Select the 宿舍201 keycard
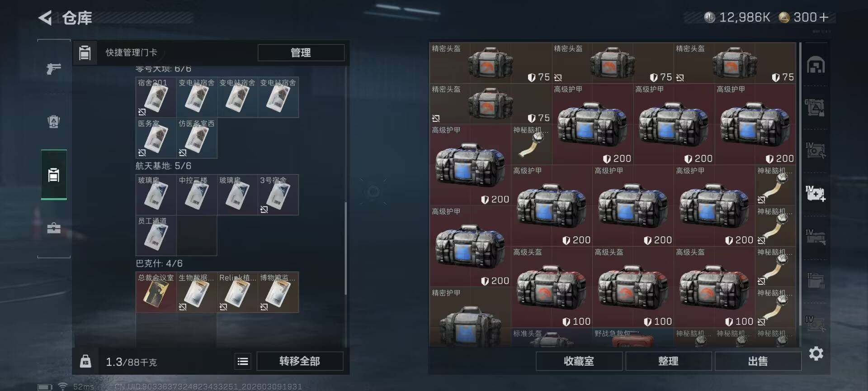The height and width of the screenshot is (391, 868). coord(156,97)
